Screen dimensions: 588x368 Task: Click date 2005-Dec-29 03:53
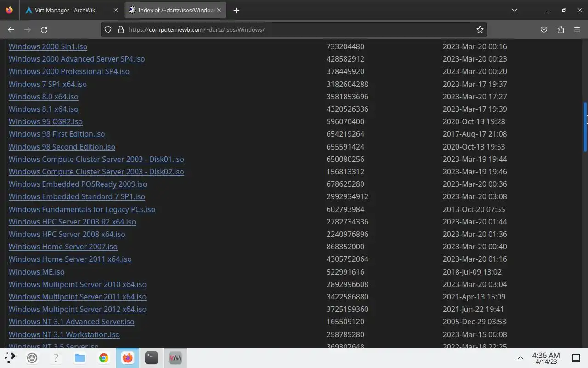(x=475, y=322)
